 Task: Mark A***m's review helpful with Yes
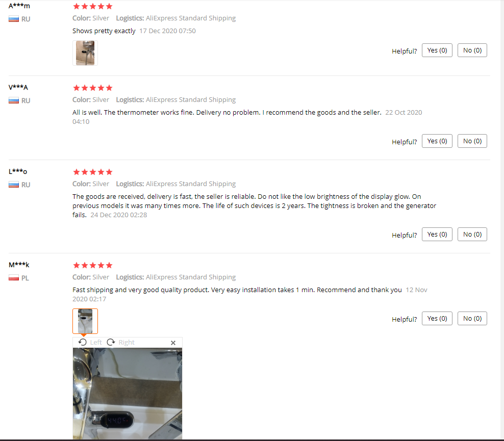(437, 50)
